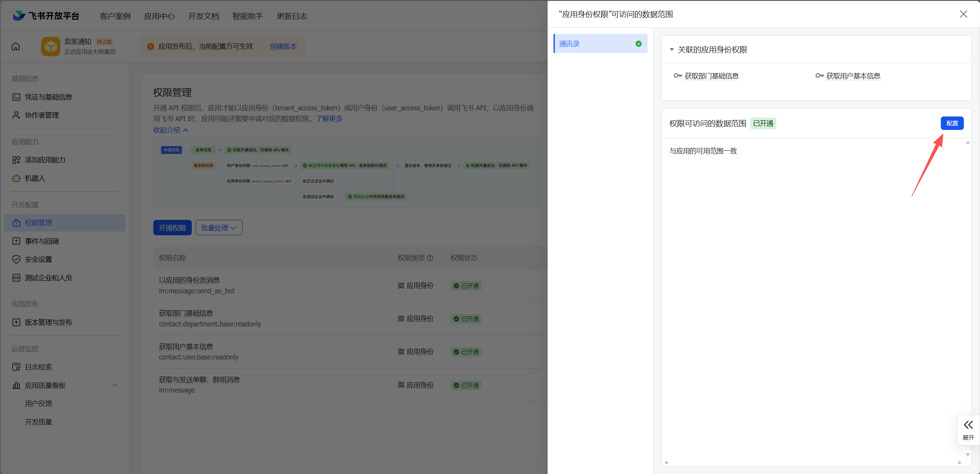Open 开发文档 in the top menu
This screenshot has height=474, width=980.
click(x=203, y=16)
